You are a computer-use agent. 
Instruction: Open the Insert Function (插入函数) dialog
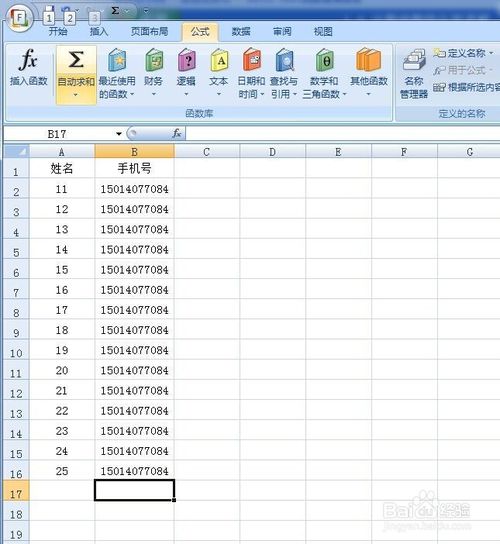pos(28,68)
